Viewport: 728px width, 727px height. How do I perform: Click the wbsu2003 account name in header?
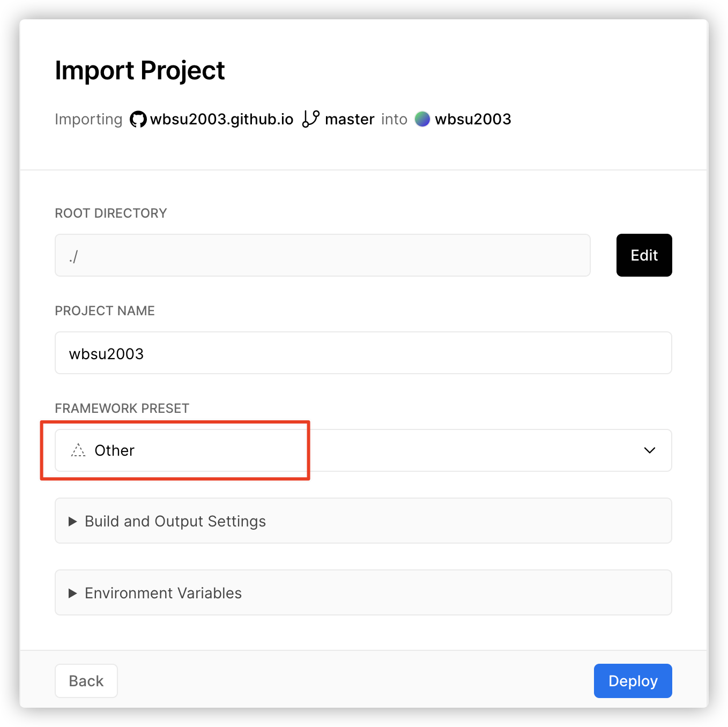coord(473,119)
